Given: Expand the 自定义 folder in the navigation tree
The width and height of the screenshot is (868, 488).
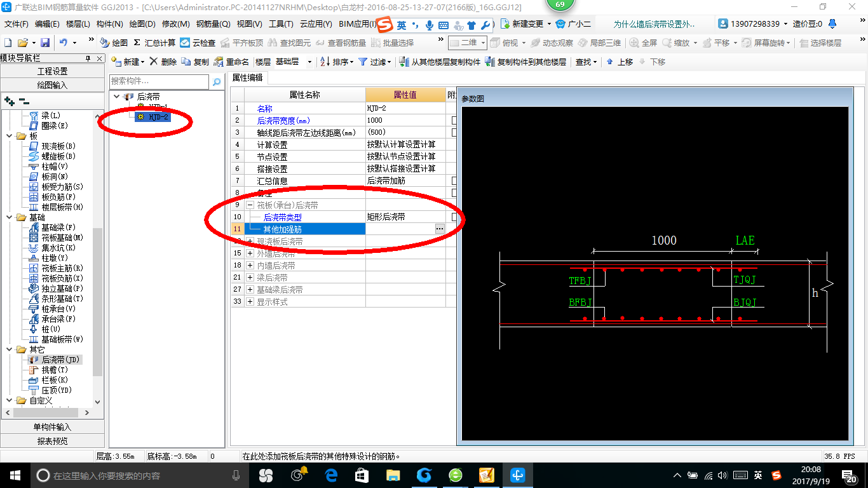Looking at the screenshot, I should click(9, 400).
